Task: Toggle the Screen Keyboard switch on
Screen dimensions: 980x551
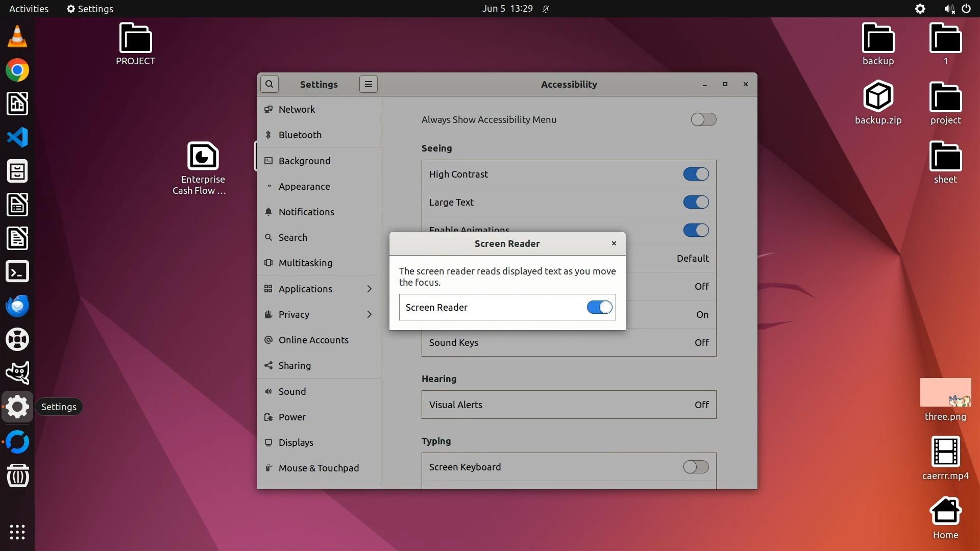Action: [696, 467]
